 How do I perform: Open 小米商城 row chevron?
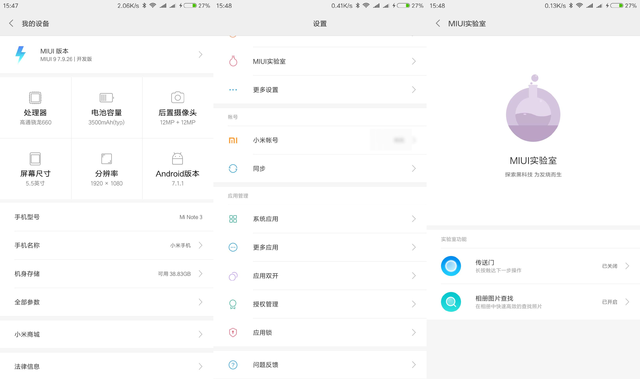(200, 334)
